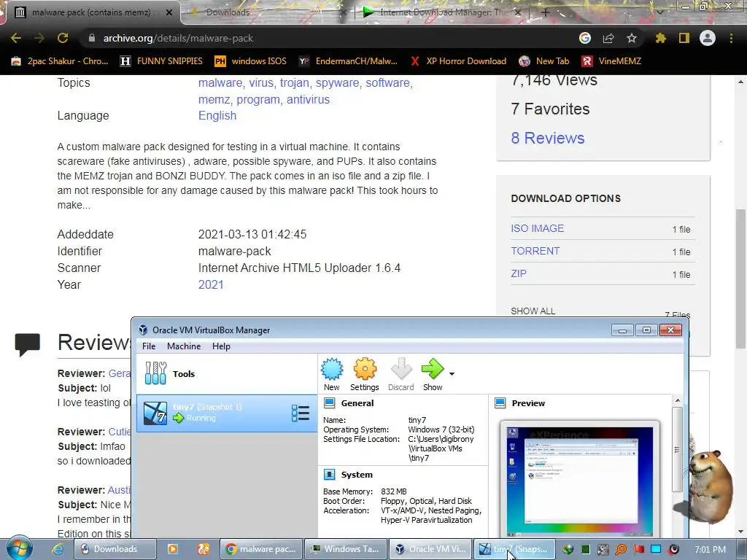Open VineMEMZ bookmark
Screen dimensions: 747x560
pos(612,61)
